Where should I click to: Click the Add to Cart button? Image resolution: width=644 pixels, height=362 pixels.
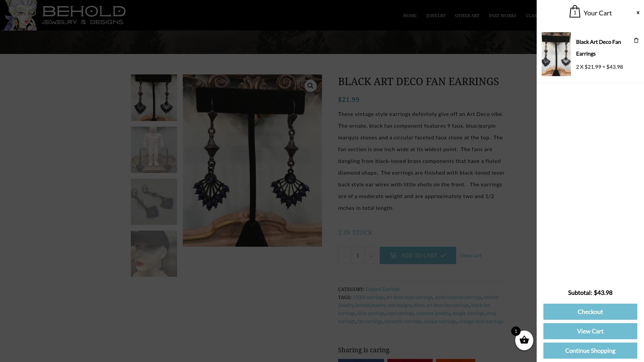pyautogui.click(x=418, y=255)
